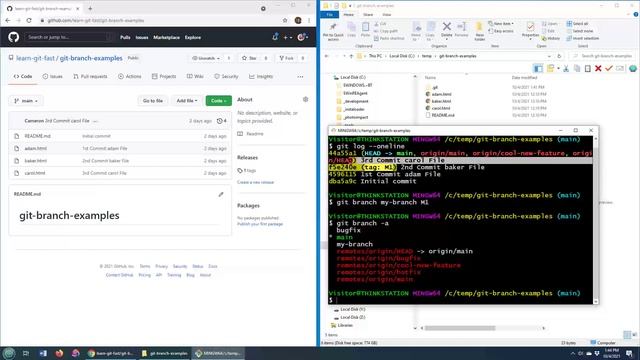Select Local Disk (C:) in the navigation tree

pos(353,77)
